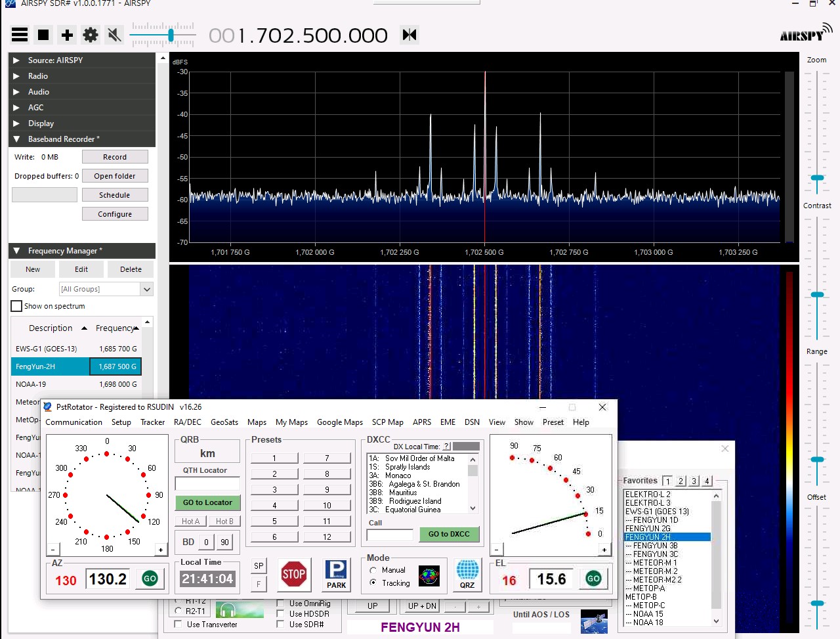Expand the AGC panel
The width and height of the screenshot is (840, 639).
coord(82,107)
